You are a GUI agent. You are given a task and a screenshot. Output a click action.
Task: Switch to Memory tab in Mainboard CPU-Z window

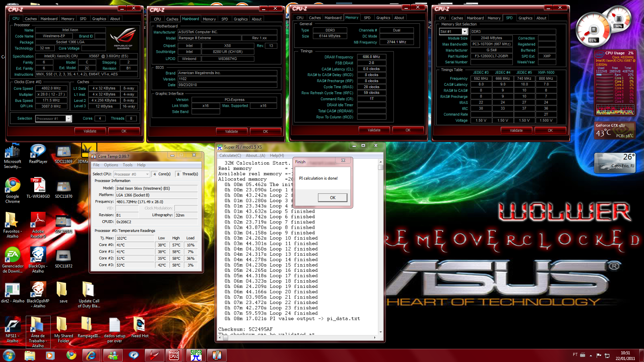tap(209, 19)
